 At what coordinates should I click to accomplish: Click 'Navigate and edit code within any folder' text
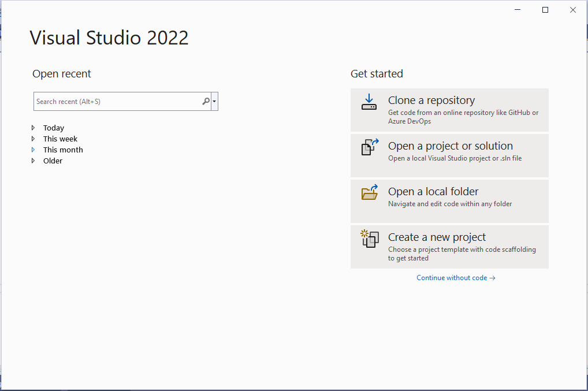tap(450, 203)
